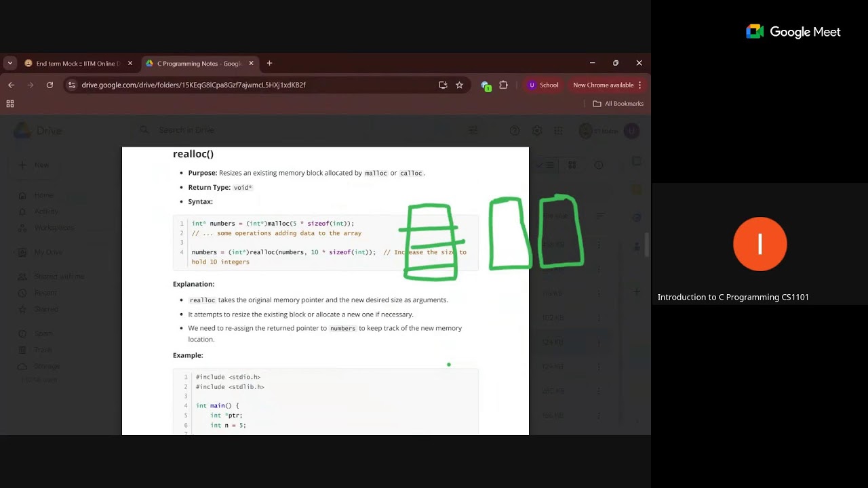868x488 pixels.
Task: Open a new browser tab
Action: coord(269,63)
